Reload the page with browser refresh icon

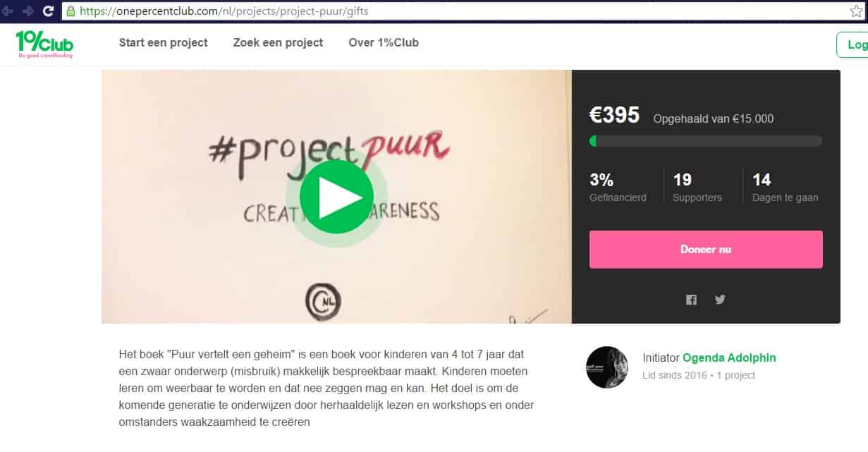click(48, 11)
